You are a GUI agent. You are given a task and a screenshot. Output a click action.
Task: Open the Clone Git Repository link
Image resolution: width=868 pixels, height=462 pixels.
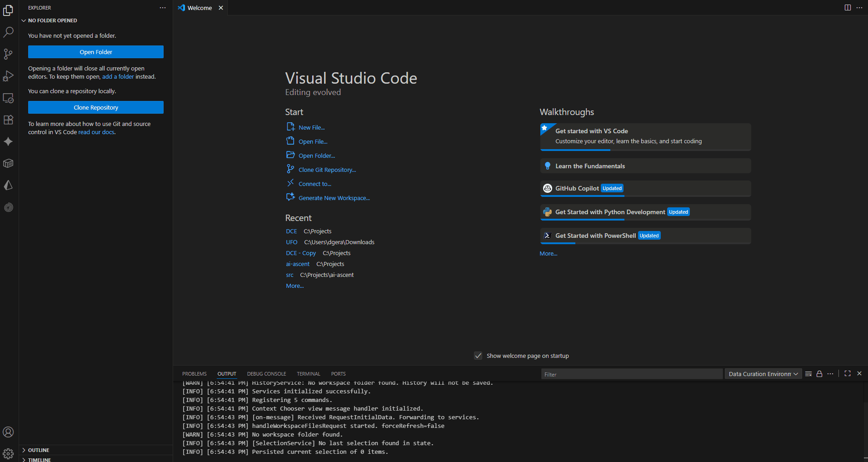tap(327, 170)
